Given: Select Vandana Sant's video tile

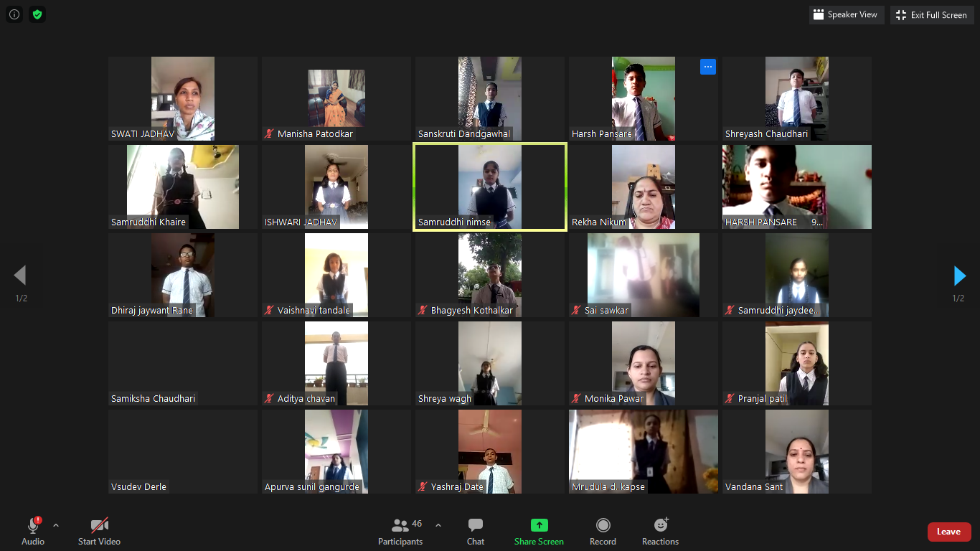Looking at the screenshot, I should [797, 451].
